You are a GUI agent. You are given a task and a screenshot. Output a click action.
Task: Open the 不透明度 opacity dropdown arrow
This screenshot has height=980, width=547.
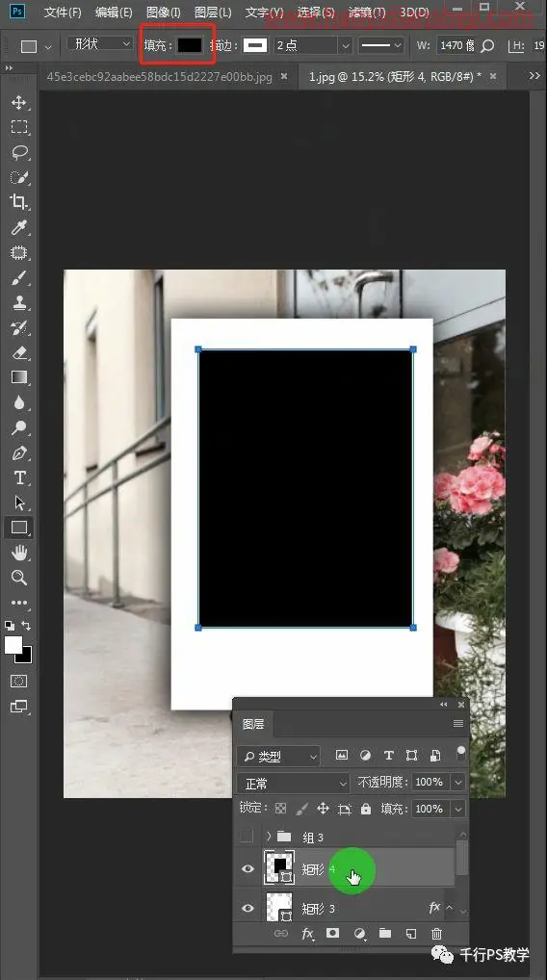458,782
